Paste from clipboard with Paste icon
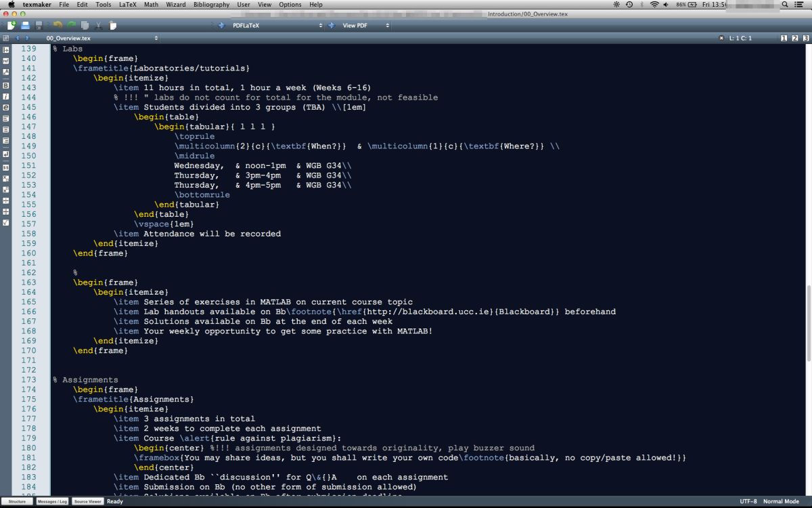Image resolution: width=812 pixels, height=508 pixels. pos(112,25)
